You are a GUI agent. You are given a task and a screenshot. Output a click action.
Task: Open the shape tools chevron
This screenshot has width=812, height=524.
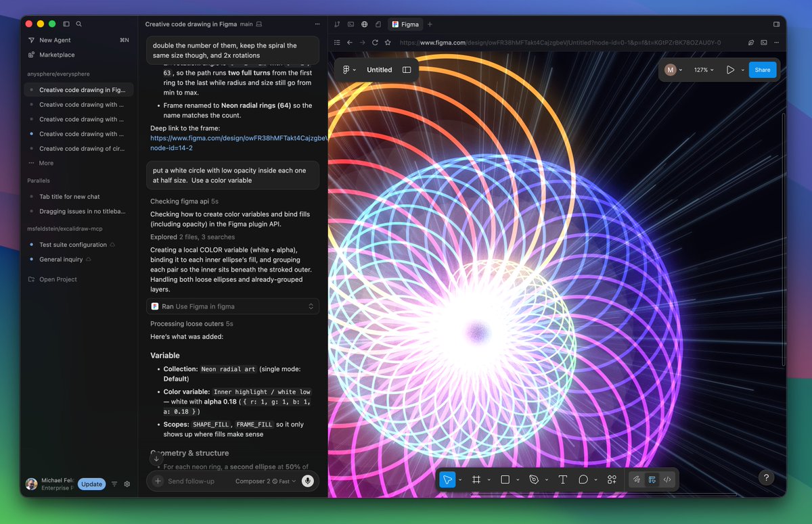point(518,480)
